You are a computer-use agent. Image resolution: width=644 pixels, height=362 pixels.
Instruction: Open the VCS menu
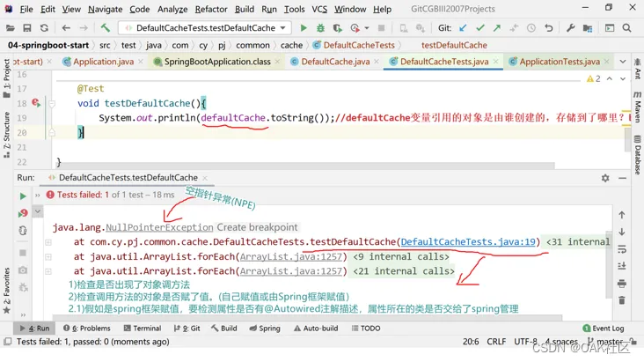(319, 9)
